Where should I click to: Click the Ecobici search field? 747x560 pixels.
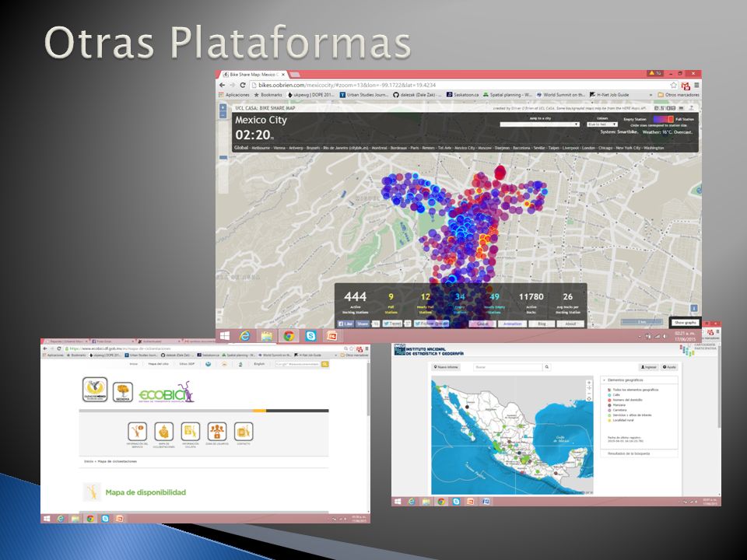click(297, 364)
